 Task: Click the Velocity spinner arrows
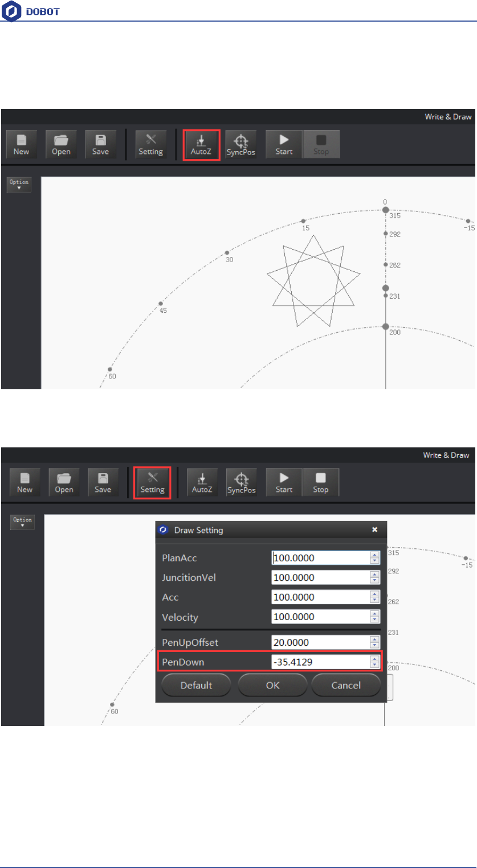click(x=375, y=617)
